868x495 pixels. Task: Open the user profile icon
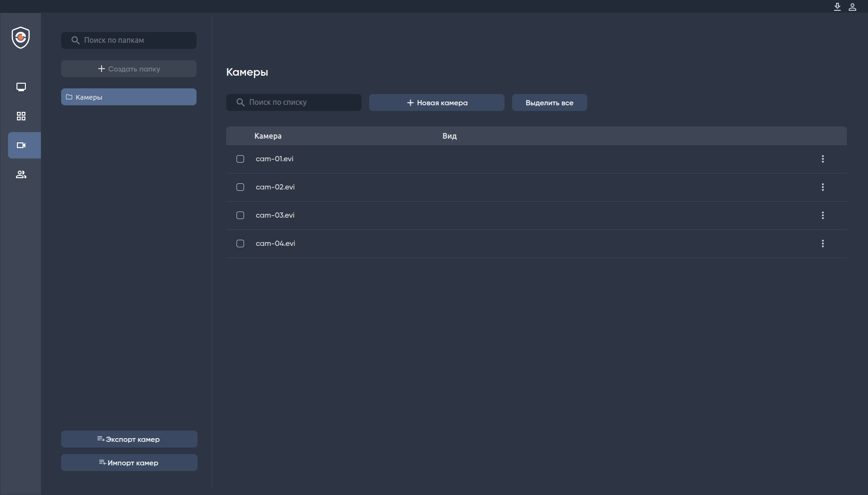pos(852,7)
